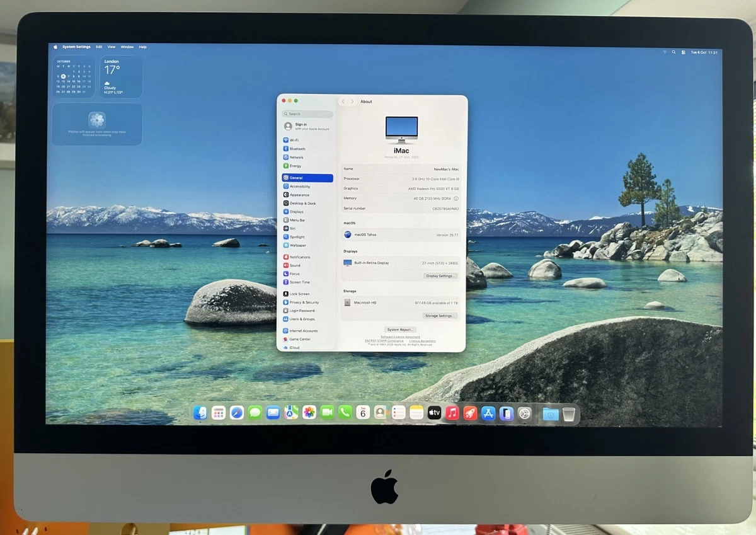The width and height of the screenshot is (756, 535).
Task: Open Messages from the Dock
Action: coord(255,413)
